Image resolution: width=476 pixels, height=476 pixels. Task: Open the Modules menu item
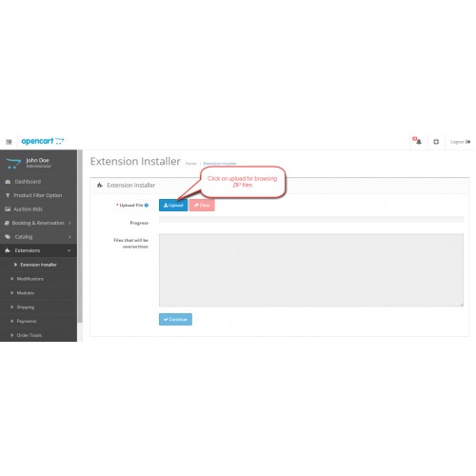click(x=26, y=292)
